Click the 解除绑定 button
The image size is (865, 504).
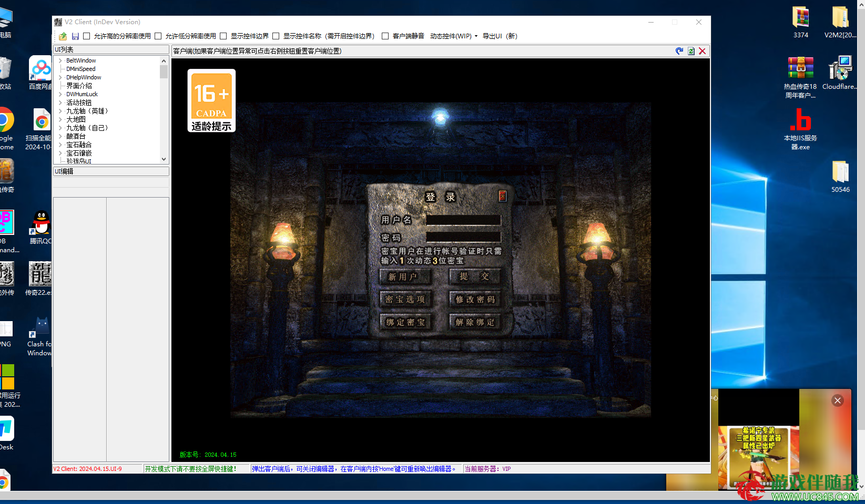475,322
